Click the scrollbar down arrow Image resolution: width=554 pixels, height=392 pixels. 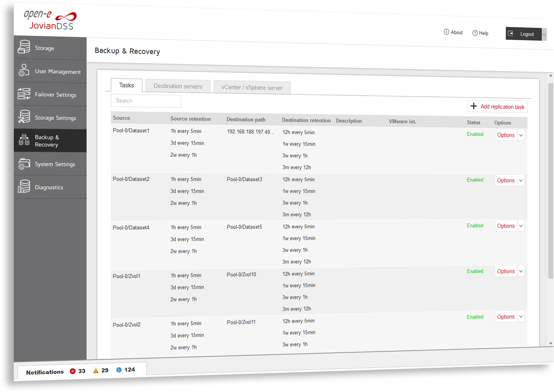551,343
